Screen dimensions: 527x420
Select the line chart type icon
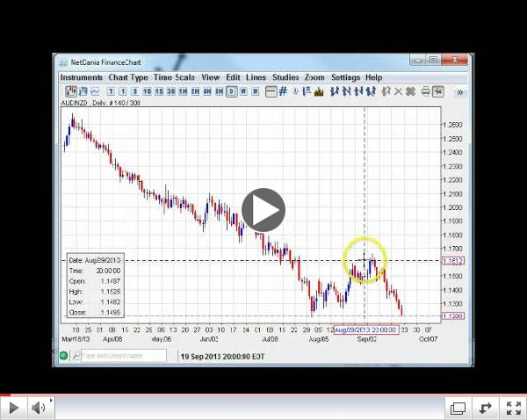pos(96,91)
